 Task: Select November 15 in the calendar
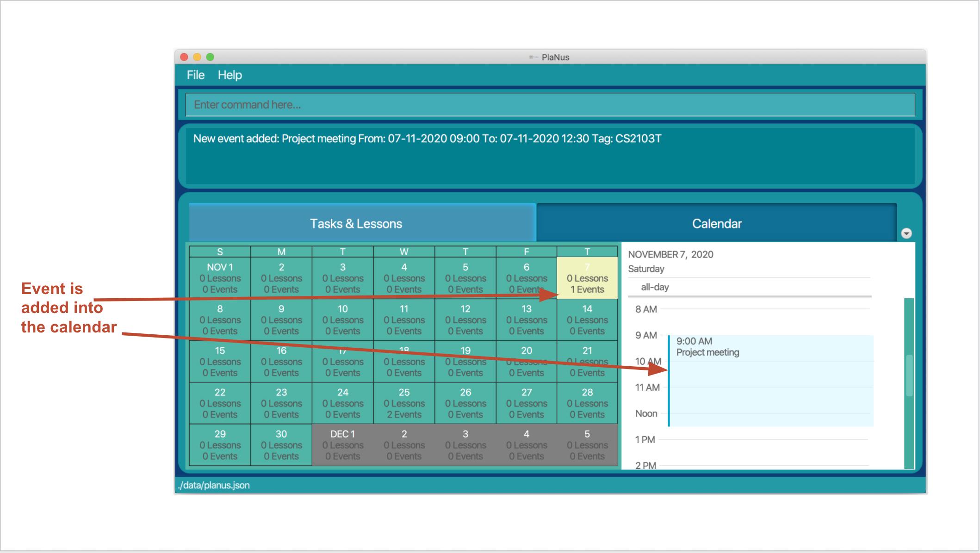tap(220, 362)
